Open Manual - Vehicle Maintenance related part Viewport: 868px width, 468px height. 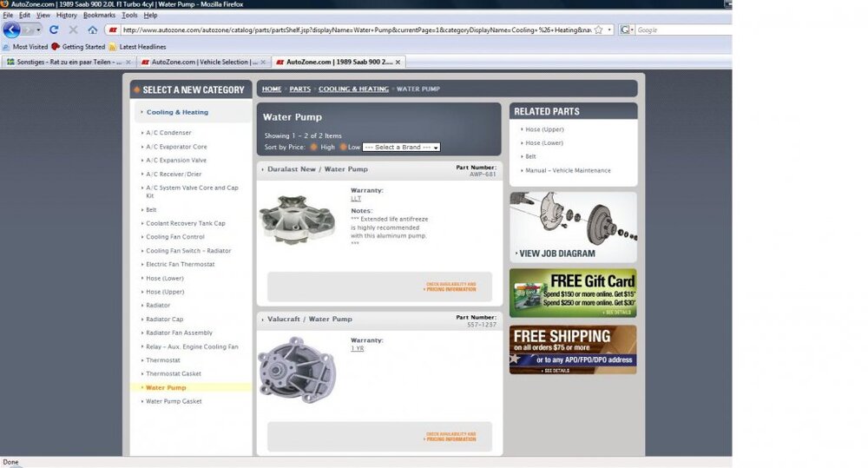(x=568, y=170)
